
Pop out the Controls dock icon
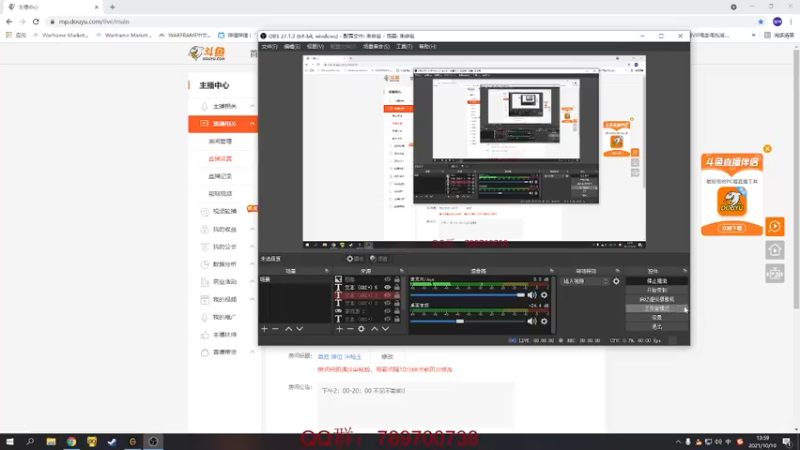(685, 271)
